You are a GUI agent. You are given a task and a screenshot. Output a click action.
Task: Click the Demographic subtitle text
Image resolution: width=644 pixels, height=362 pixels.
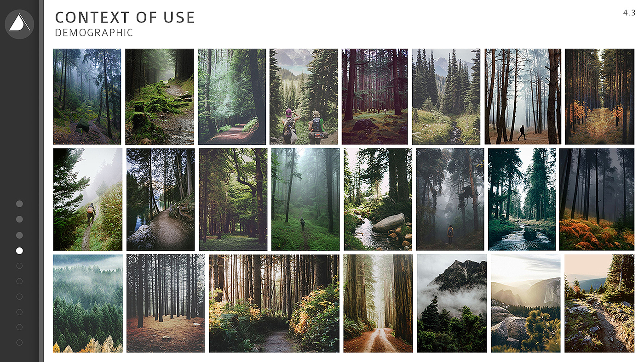click(94, 33)
